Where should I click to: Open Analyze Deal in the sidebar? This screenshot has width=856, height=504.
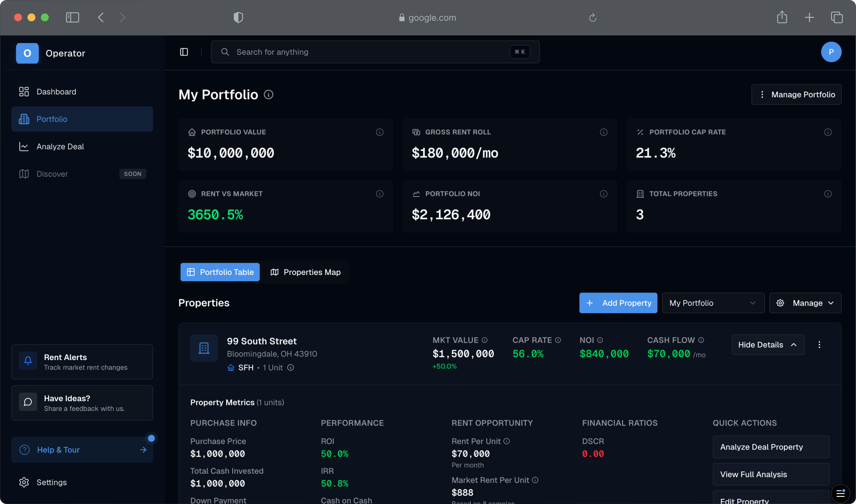[60, 146]
